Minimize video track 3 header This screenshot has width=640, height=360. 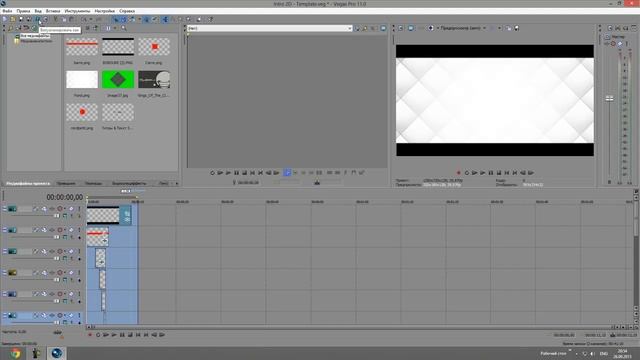[x=5, y=251]
